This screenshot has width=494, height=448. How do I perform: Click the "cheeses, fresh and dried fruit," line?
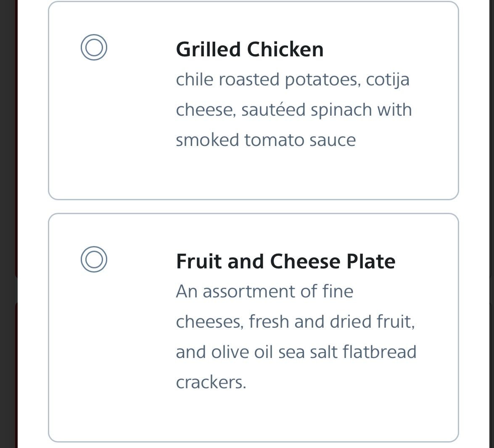[x=295, y=322]
